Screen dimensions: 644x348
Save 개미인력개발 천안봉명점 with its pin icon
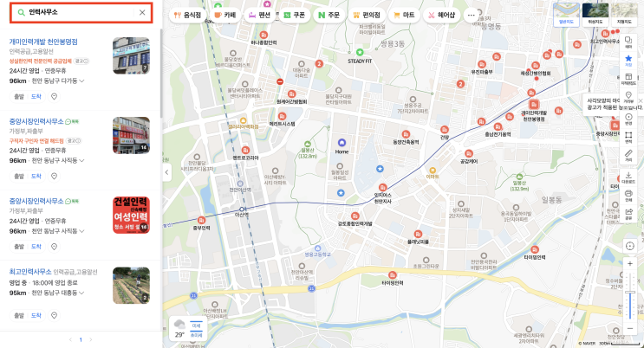[x=55, y=96]
